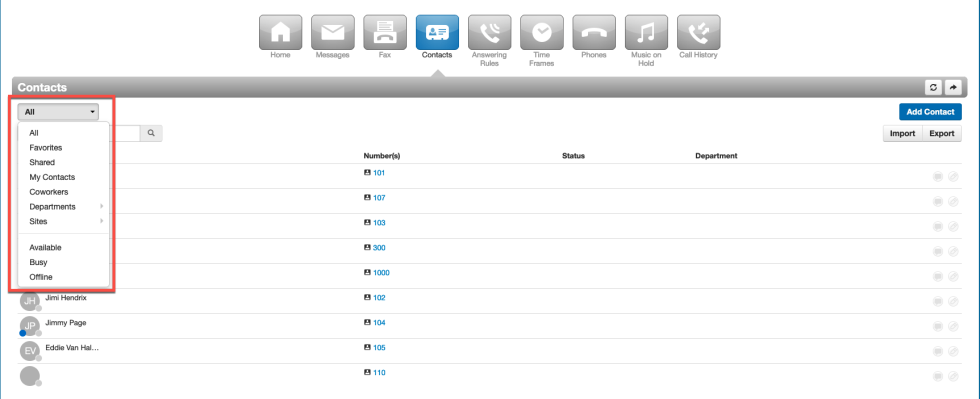Open the Call History section

pos(699,33)
